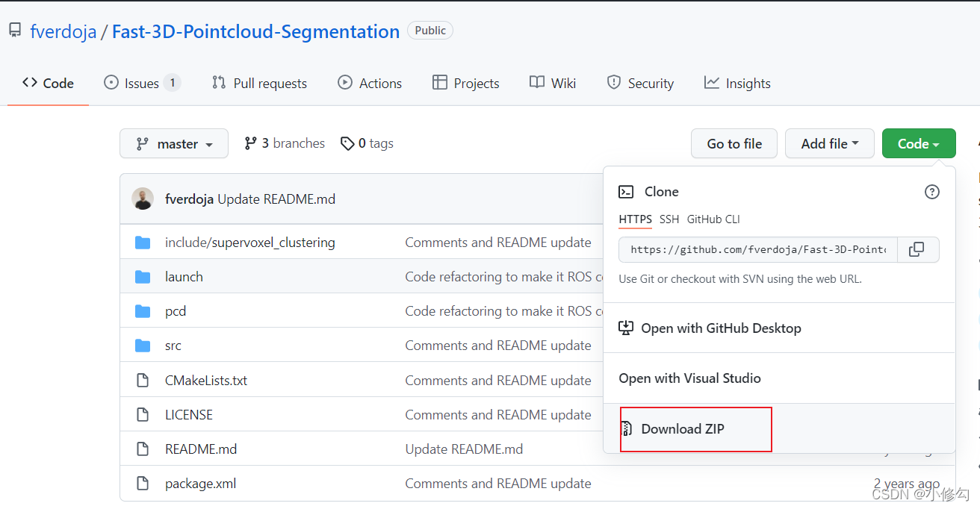Click the launch folder icon
Image resolution: width=980 pixels, height=509 pixels.
pos(143,277)
